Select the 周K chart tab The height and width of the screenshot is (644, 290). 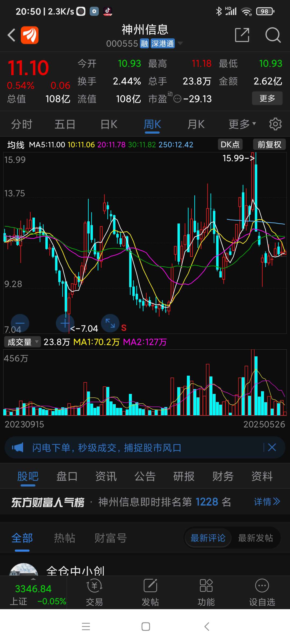click(152, 124)
